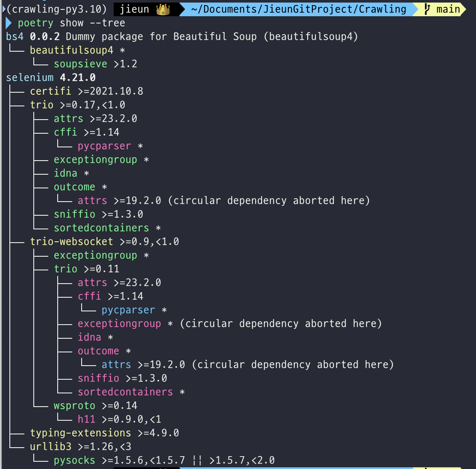Click the green idna row
This screenshot has height=469, width=476.
pos(71,173)
